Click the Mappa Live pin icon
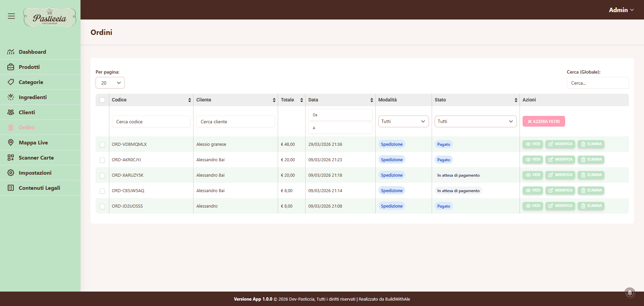Viewport: 644px width, 306px height. click(x=11, y=142)
